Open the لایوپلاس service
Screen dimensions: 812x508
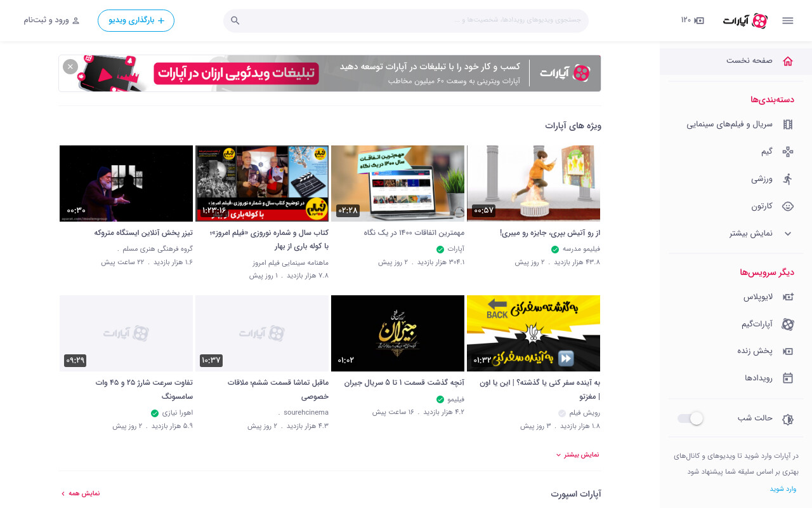(736, 297)
